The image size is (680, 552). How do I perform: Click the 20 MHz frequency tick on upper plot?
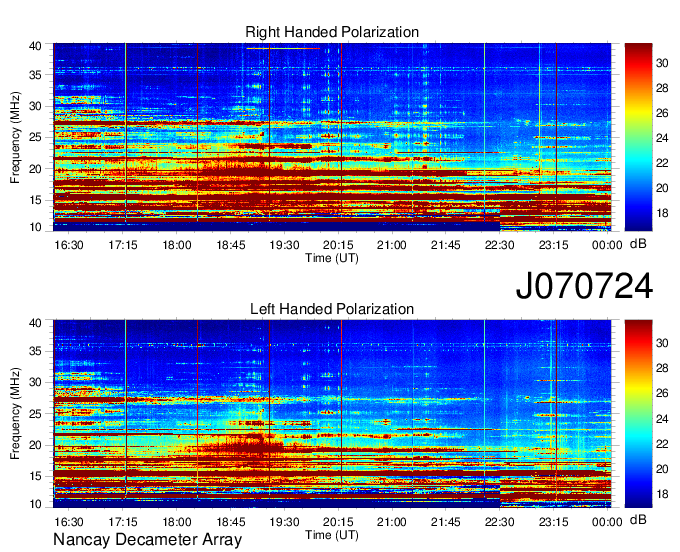point(35,169)
